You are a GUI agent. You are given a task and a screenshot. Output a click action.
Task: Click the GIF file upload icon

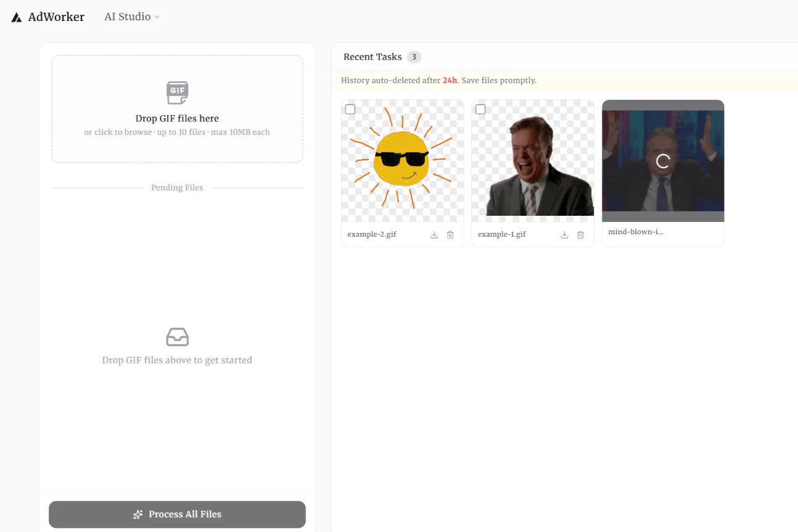click(x=178, y=92)
